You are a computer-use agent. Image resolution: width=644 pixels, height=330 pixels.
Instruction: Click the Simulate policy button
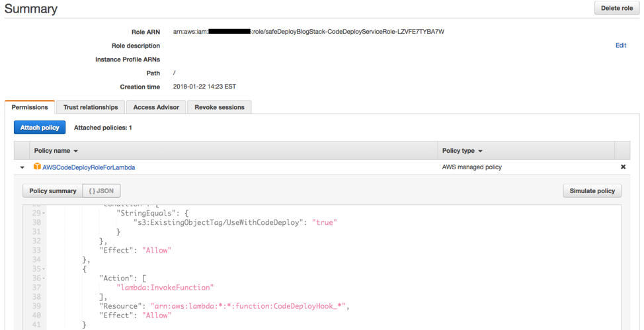pyautogui.click(x=592, y=191)
